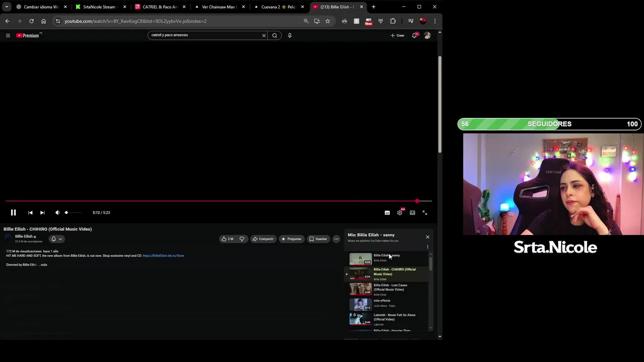This screenshot has height=362, width=644.
Task: Open a new browser tab
Action: [x=373, y=7]
